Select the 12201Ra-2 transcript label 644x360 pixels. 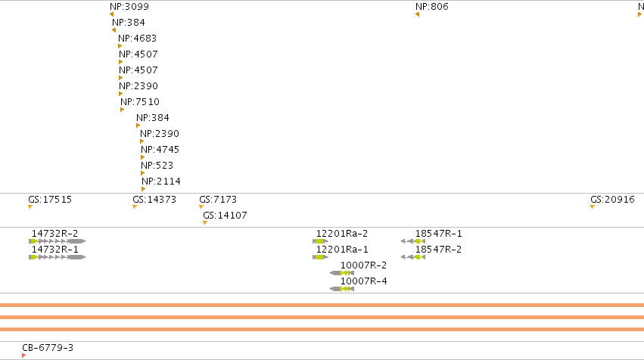point(342,234)
